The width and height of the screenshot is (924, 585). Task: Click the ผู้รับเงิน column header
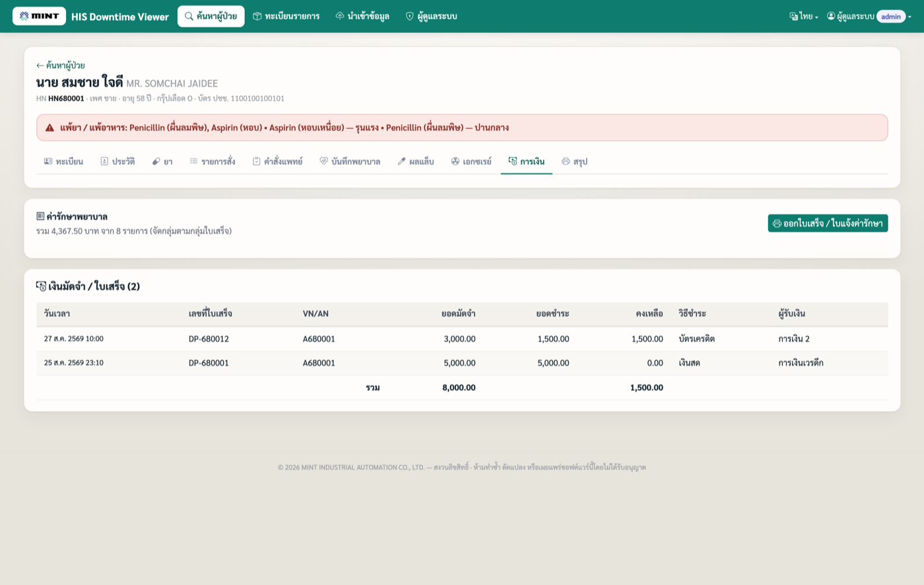791,314
